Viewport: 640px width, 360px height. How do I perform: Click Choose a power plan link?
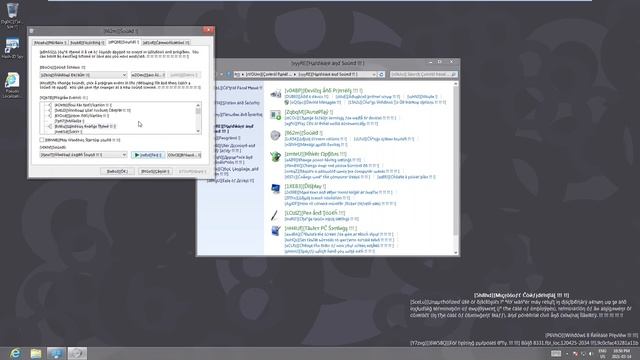(x=406, y=177)
